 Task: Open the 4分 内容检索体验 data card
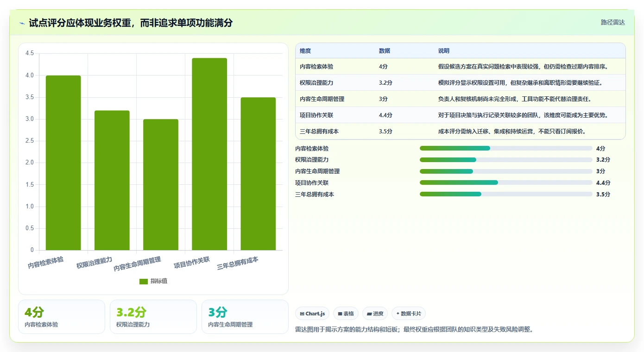(62, 317)
